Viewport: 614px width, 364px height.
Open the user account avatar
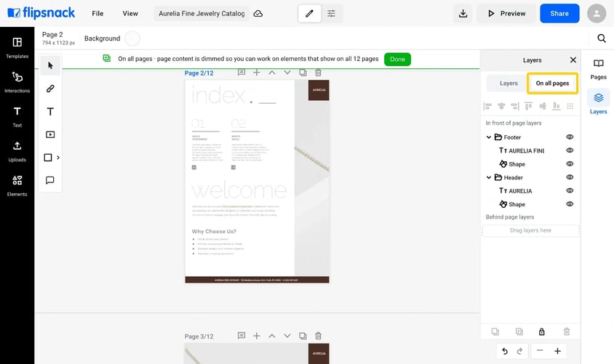(597, 14)
